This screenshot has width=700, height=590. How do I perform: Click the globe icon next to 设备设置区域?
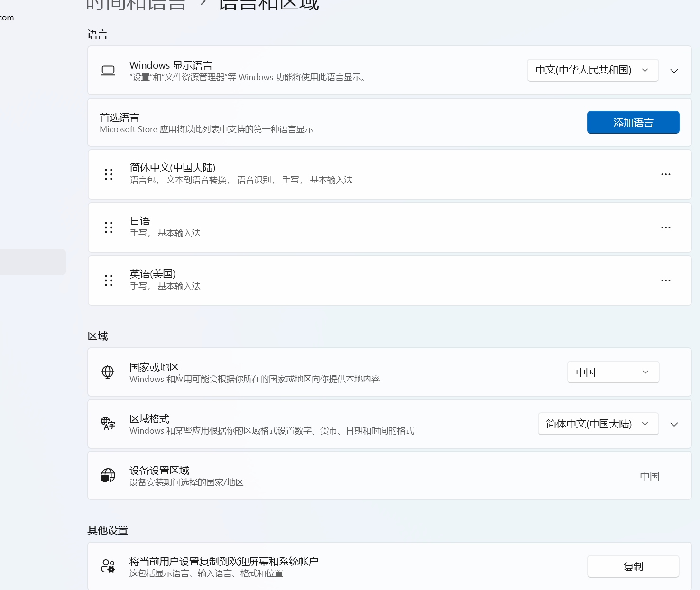click(x=108, y=475)
